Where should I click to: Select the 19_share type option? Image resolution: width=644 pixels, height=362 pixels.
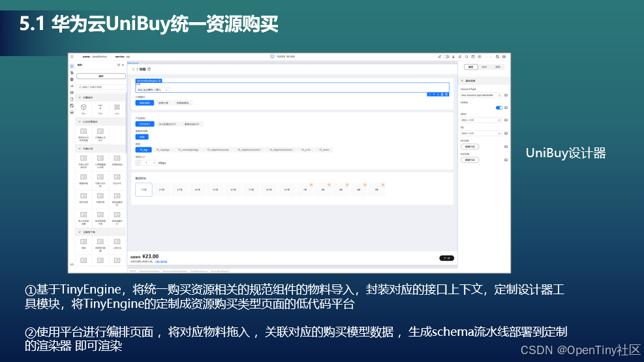click(324, 150)
